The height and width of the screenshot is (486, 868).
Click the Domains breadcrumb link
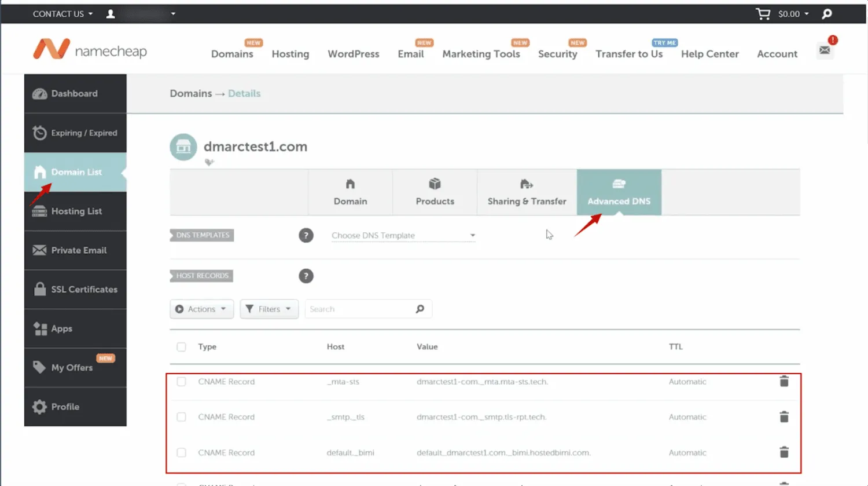(191, 93)
